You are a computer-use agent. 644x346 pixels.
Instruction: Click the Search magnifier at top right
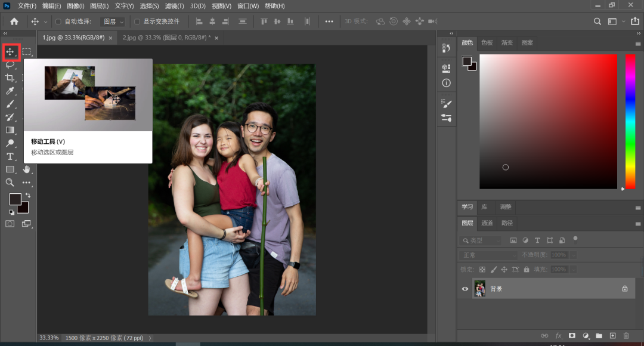(597, 21)
